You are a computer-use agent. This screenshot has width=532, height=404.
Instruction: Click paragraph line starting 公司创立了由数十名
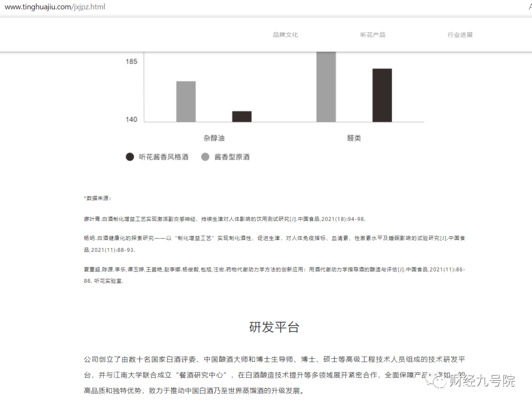point(274,359)
